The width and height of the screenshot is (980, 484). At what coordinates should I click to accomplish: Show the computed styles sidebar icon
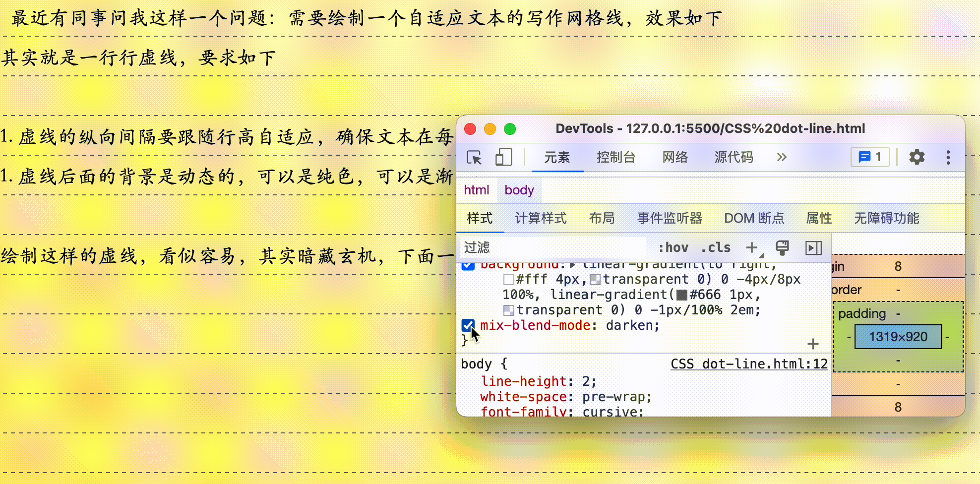click(814, 247)
